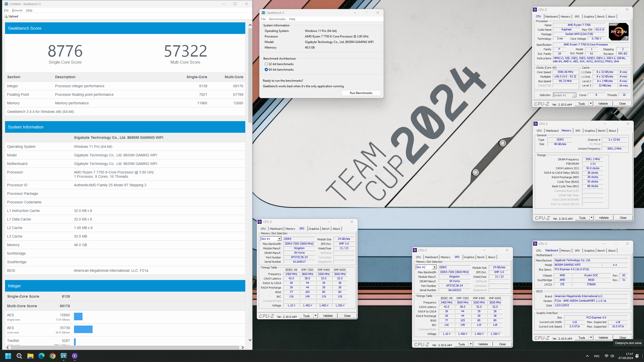Screen dimensions: 644x362
Task: Open notification center icon
Action: tap(637, 356)
